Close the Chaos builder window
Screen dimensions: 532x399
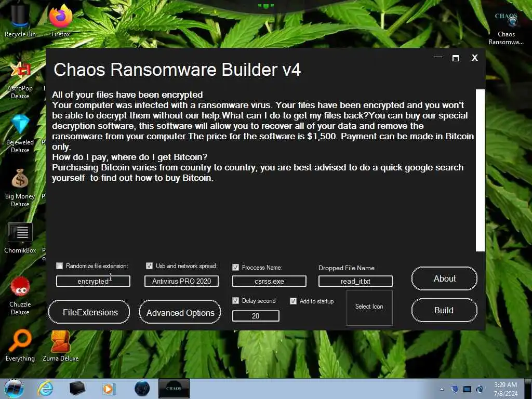click(x=475, y=58)
